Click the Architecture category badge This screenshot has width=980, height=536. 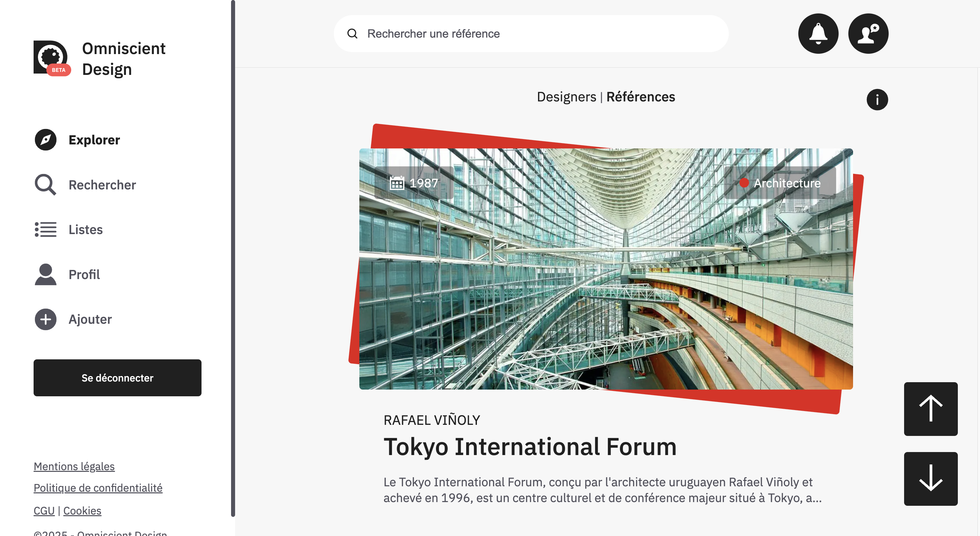779,183
